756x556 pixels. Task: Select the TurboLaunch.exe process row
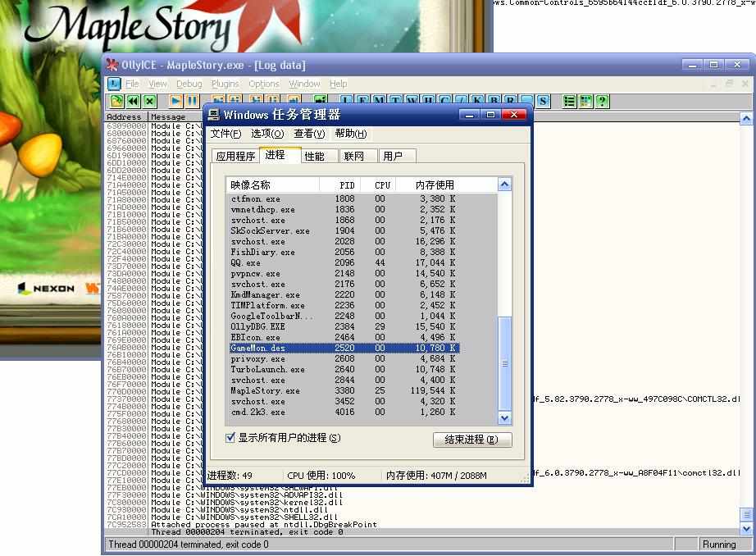(x=344, y=369)
